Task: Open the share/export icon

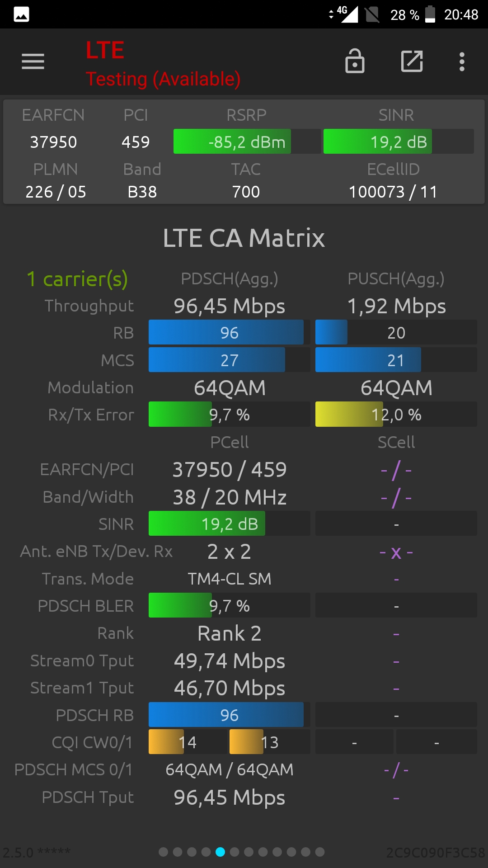Action: click(412, 61)
